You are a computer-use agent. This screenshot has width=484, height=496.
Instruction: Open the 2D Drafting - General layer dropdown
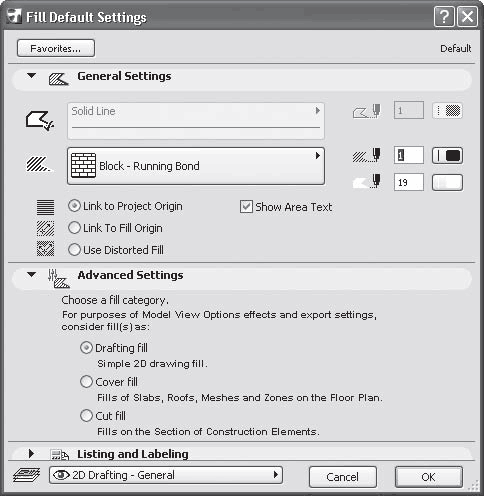166,475
